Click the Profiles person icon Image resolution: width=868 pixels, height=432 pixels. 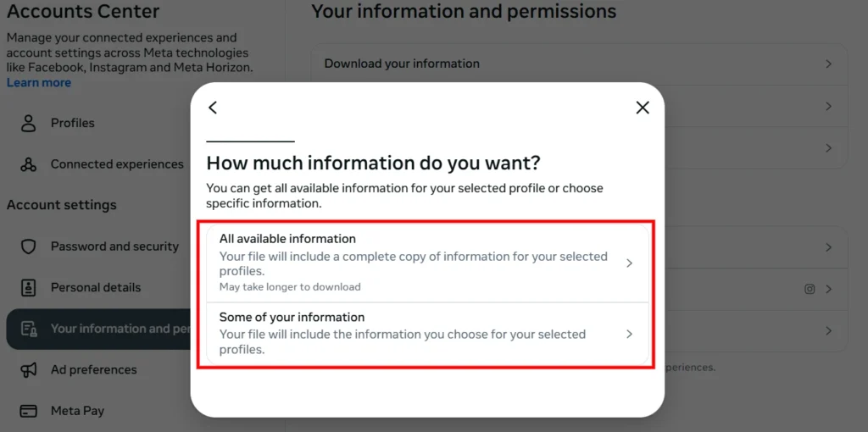(28, 123)
